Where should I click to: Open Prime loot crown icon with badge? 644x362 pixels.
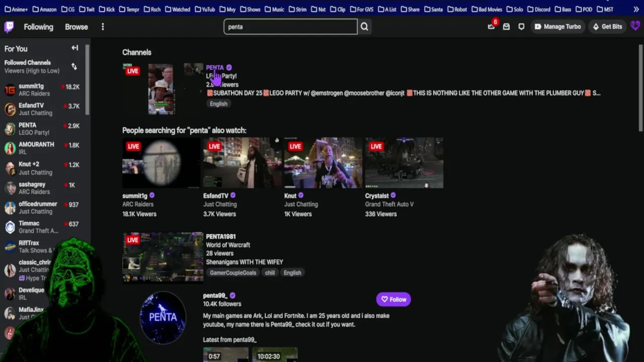click(491, 27)
